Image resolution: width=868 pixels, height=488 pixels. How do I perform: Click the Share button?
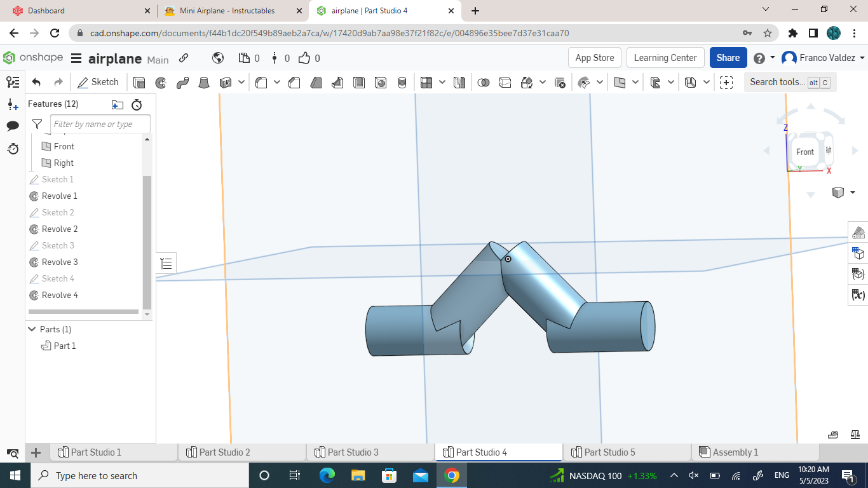728,57
